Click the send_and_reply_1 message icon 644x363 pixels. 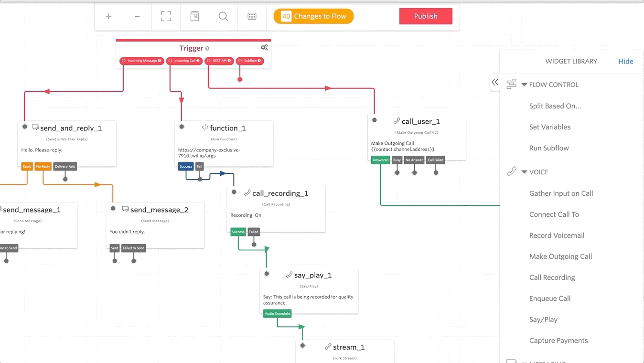coord(35,128)
